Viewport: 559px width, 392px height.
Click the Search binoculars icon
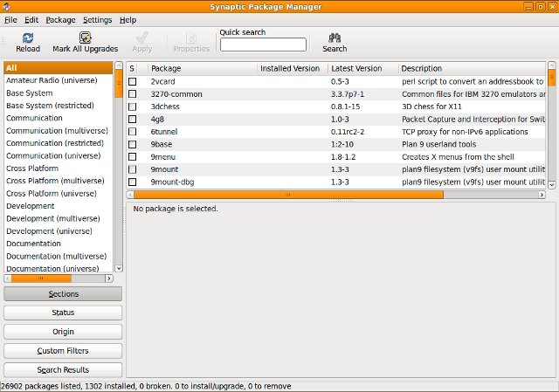335,38
